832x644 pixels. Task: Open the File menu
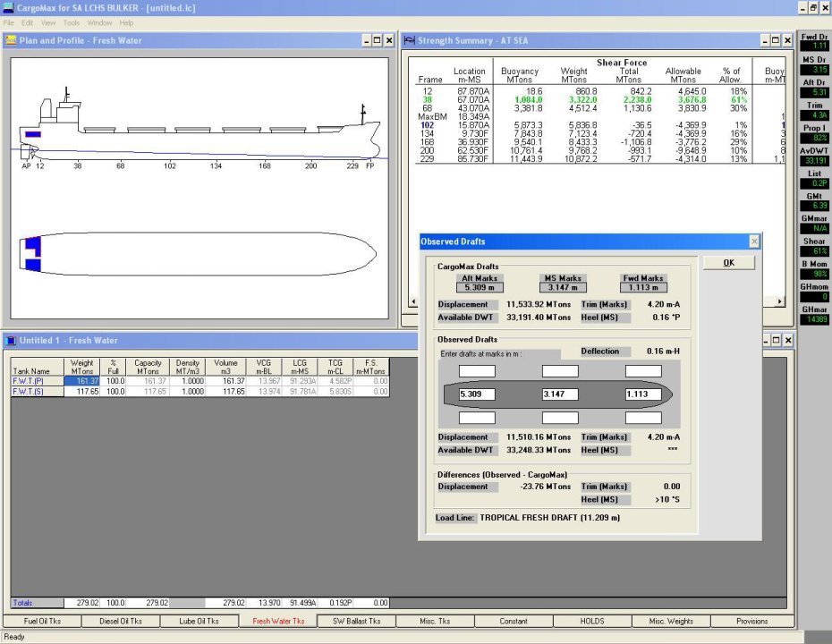[8, 23]
